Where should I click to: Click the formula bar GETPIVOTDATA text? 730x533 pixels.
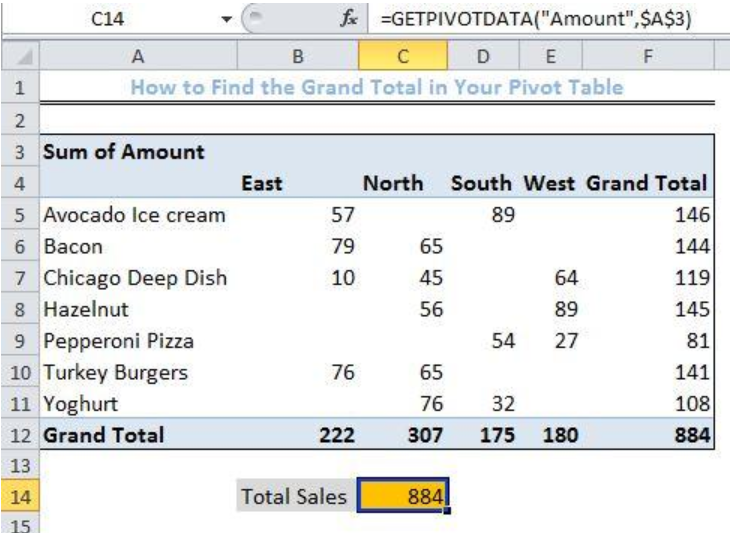535,19
